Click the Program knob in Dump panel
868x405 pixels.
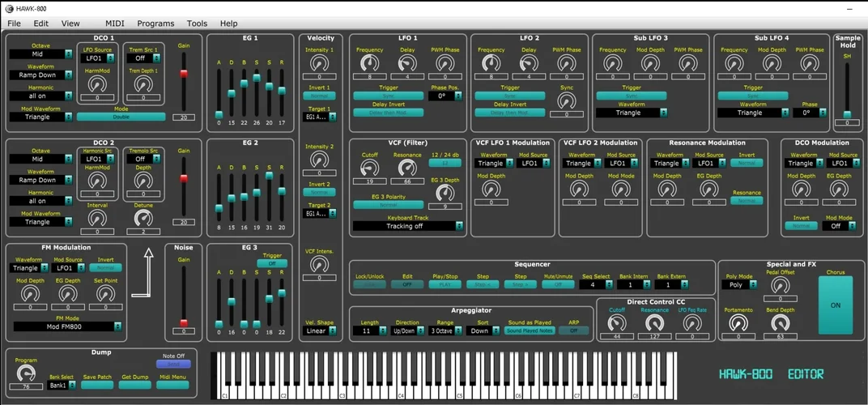(27, 373)
